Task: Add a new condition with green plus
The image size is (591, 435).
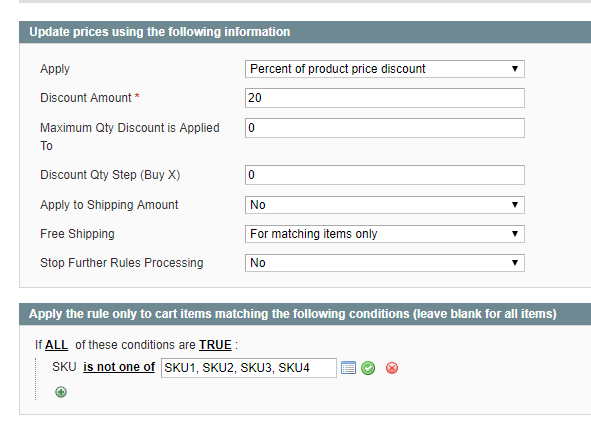Action: (61, 392)
